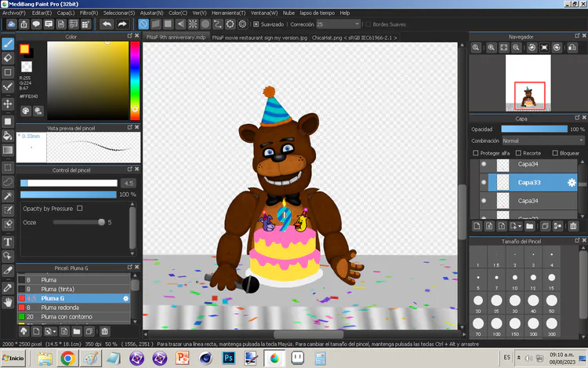588x368 pixels.
Task: Select the Lasso selection tool
Action: pos(8,181)
